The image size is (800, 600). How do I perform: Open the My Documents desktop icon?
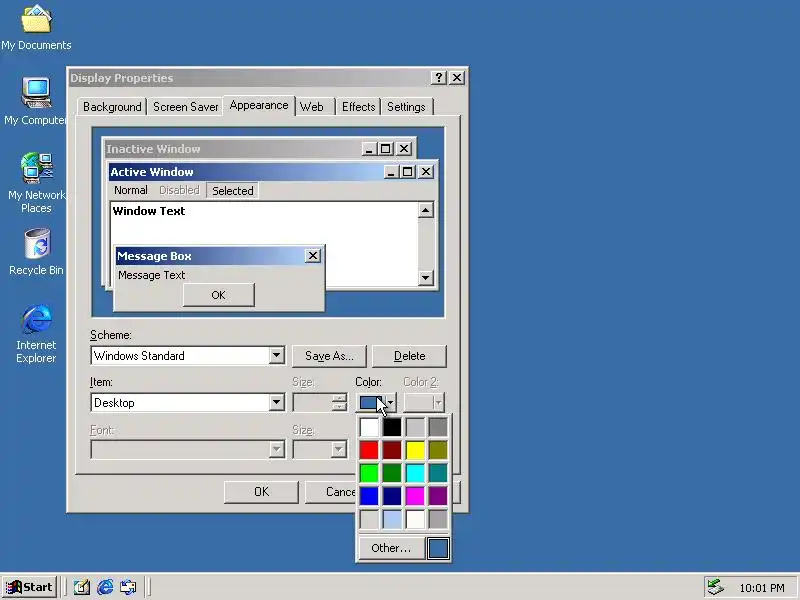[x=36, y=28]
